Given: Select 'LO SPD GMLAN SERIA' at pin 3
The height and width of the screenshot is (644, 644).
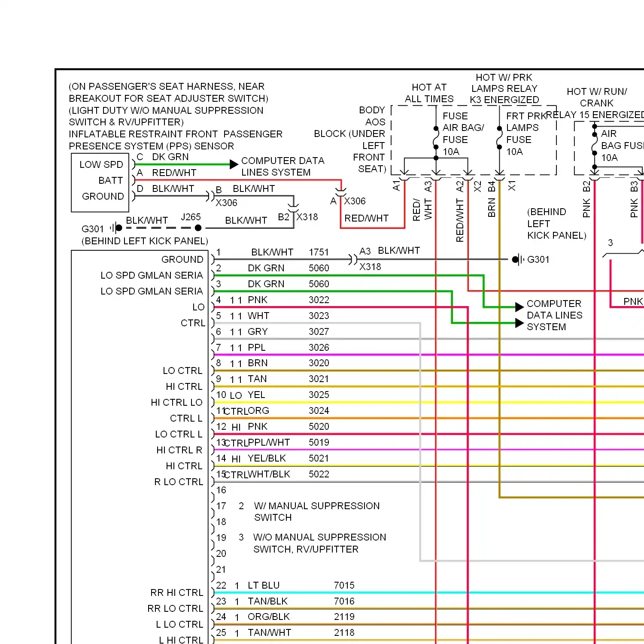Looking at the screenshot, I should [152, 291].
